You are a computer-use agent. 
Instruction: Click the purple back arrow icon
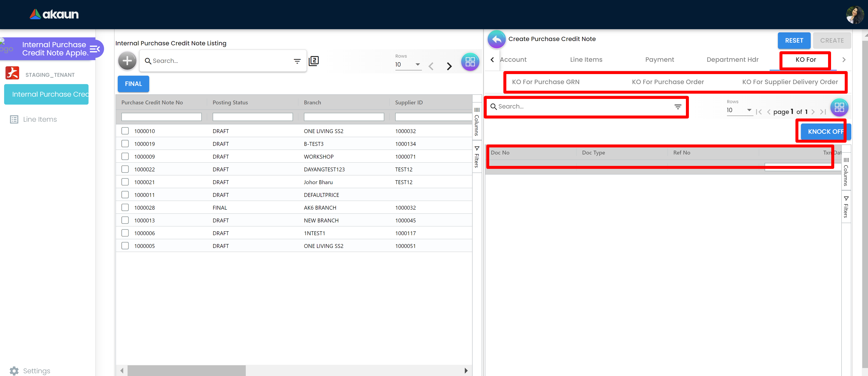[496, 39]
